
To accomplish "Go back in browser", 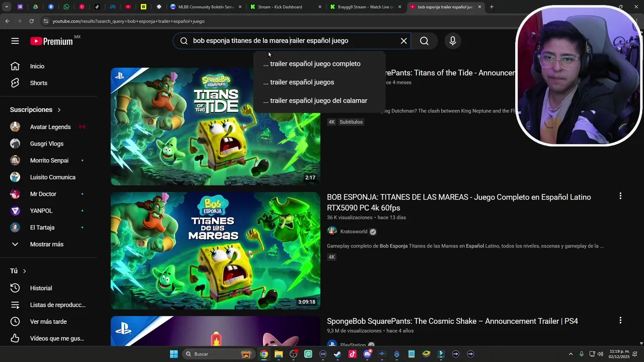I will [7, 21].
